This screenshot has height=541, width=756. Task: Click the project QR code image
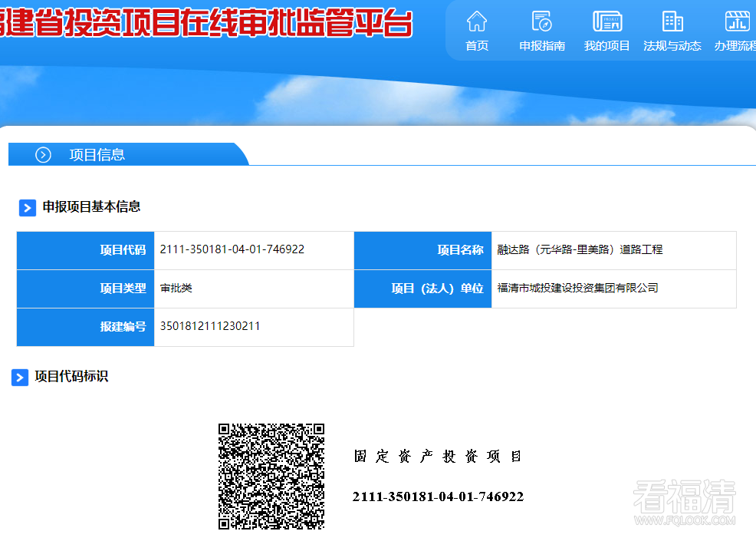click(x=271, y=476)
